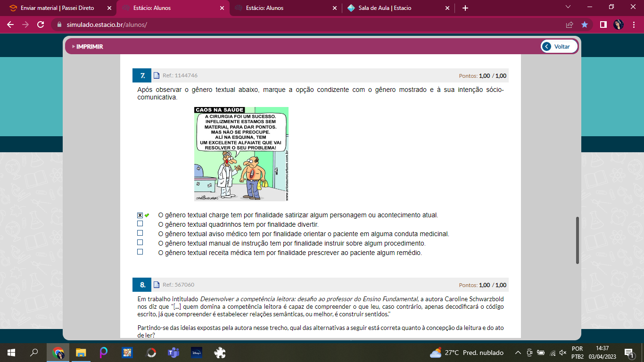The height and width of the screenshot is (362, 644).
Task: Open Disney+ app in the taskbar
Action: click(197, 353)
